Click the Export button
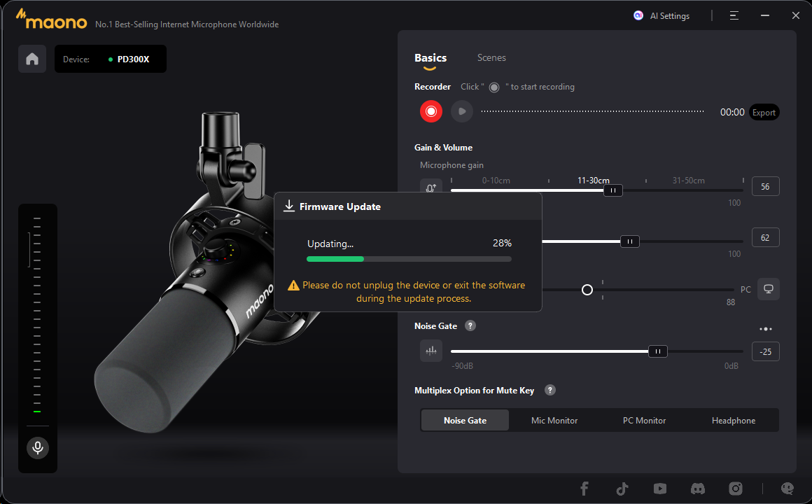This screenshot has height=504, width=812. coord(764,112)
